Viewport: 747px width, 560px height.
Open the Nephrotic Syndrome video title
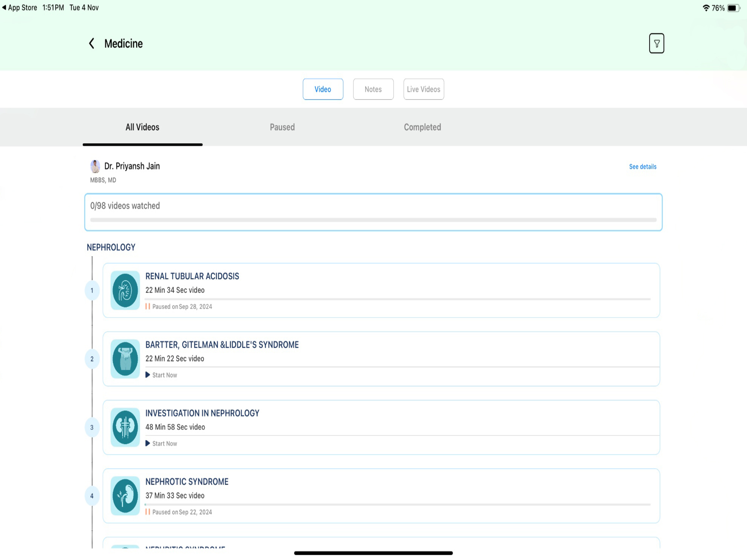pyautogui.click(x=187, y=482)
